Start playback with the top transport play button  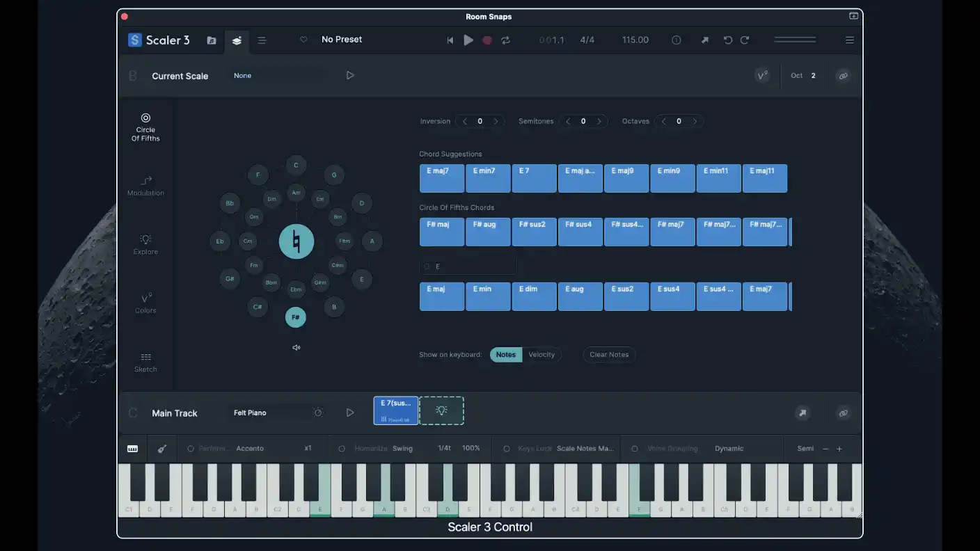pyautogui.click(x=468, y=40)
